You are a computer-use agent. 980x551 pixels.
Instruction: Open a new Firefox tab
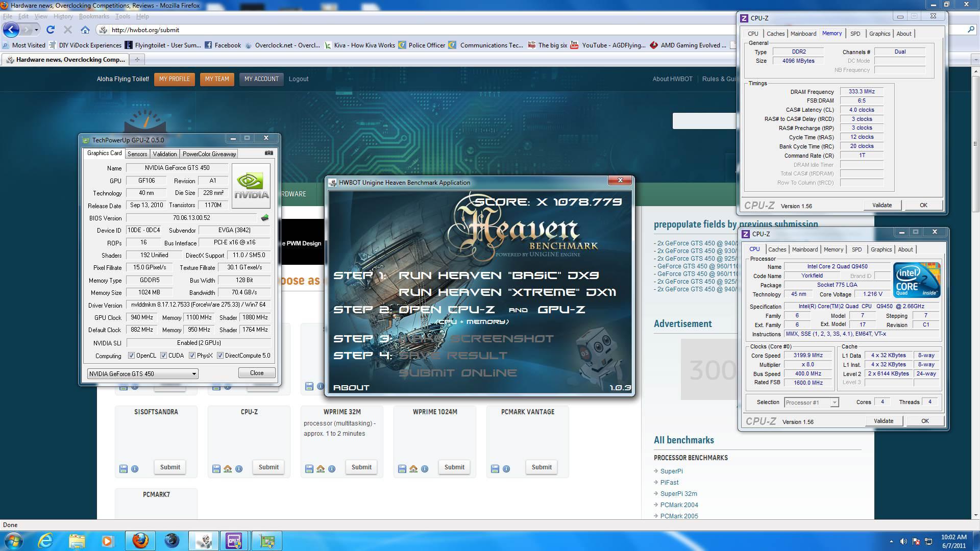coord(137,60)
